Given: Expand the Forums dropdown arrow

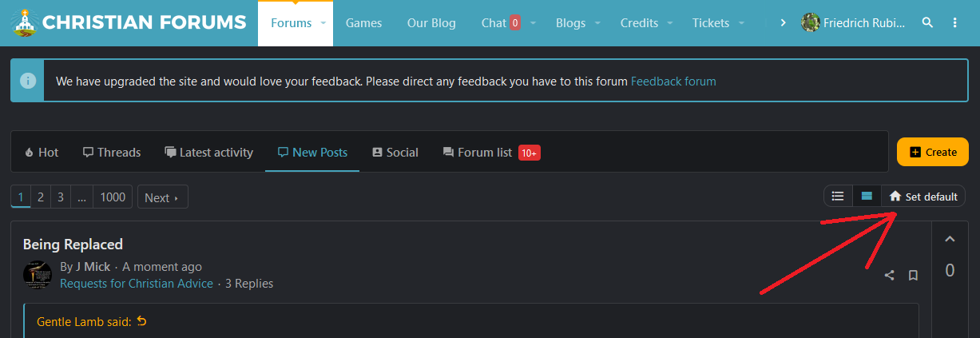Looking at the screenshot, I should coord(323,23).
